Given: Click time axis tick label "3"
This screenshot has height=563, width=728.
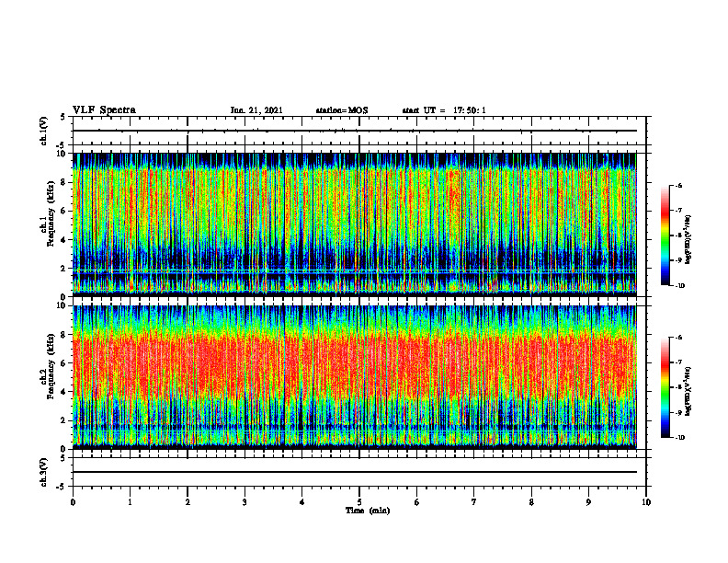Looking at the screenshot, I should [245, 502].
